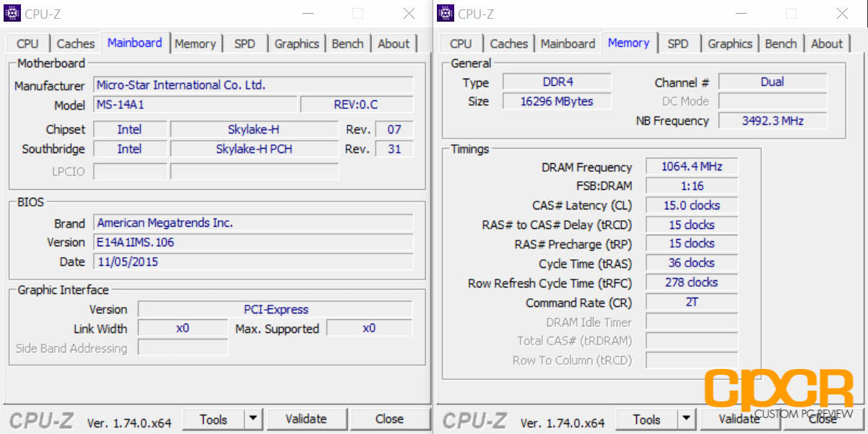Click the CAS# Latency 15.0 clocks value

click(692, 206)
